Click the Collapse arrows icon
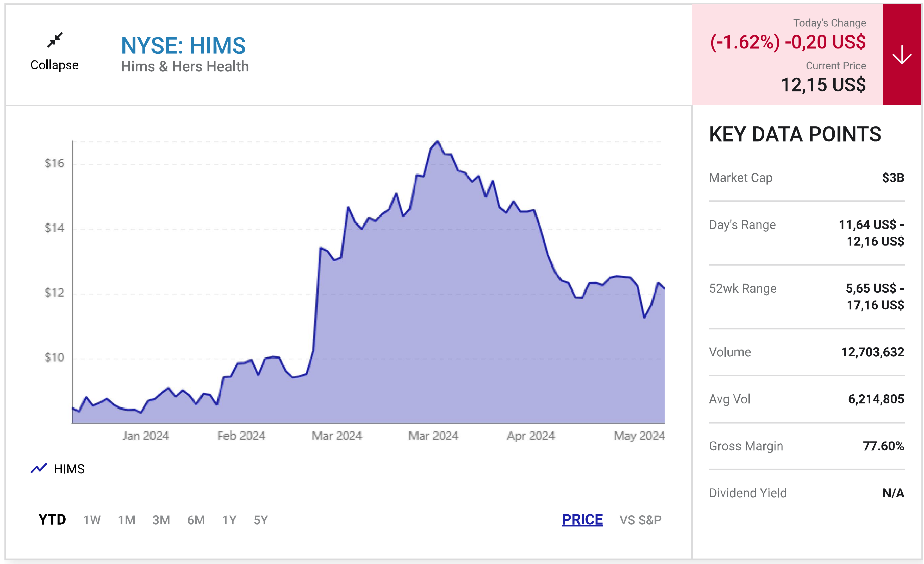The width and height of the screenshot is (924, 564). click(55, 40)
